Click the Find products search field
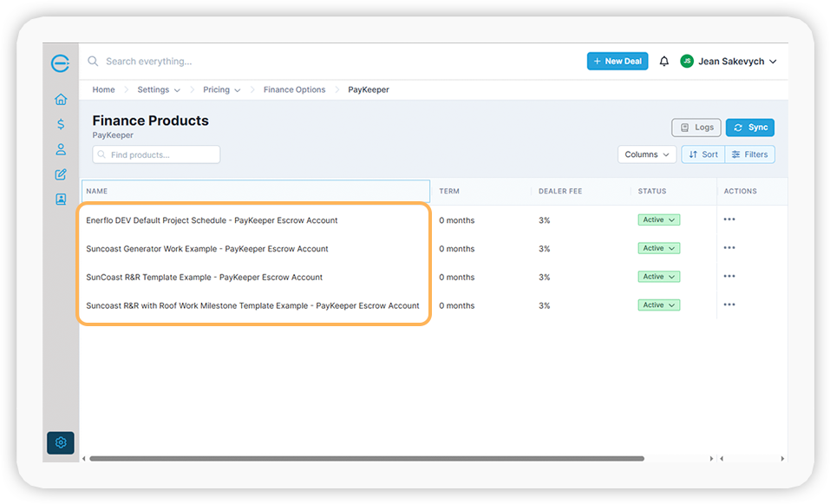Screen dimensions: 830x504 pyautogui.click(x=155, y=154)
